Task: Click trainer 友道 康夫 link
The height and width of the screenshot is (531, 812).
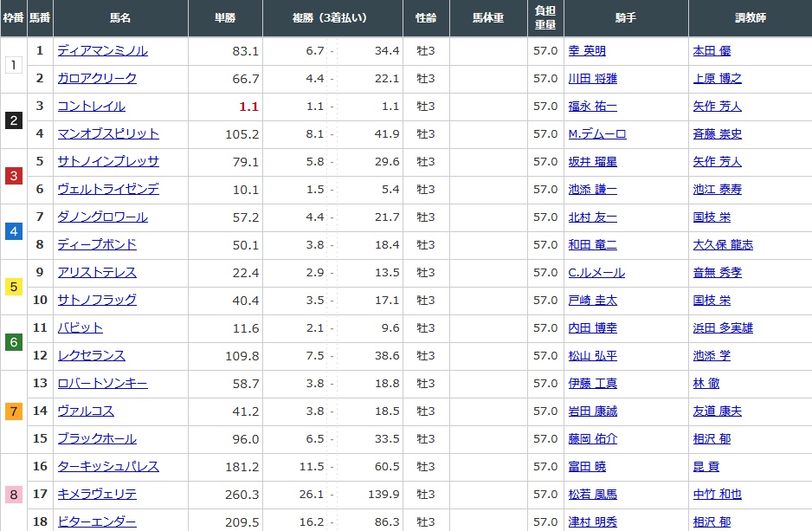Action: click(717, 411)
